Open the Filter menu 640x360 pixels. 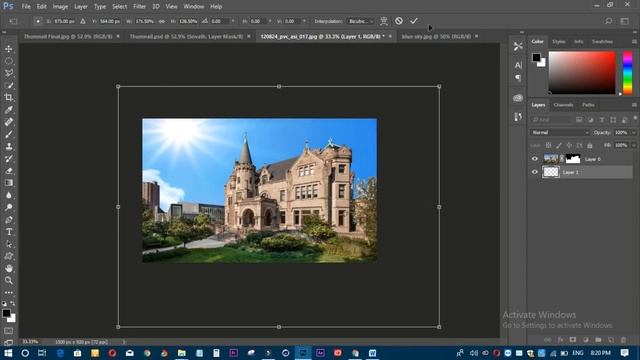coord(139,7)
